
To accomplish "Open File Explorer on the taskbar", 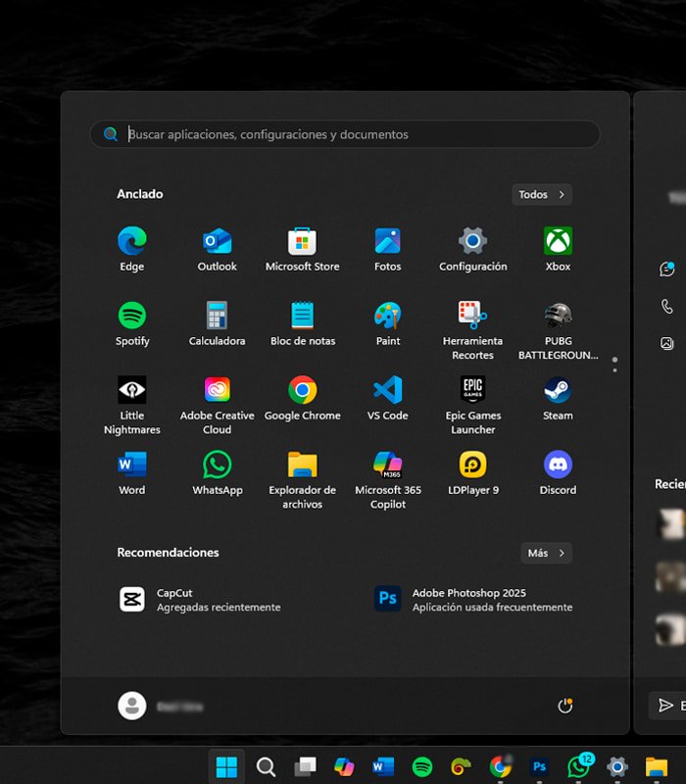I will click(657, 766).
